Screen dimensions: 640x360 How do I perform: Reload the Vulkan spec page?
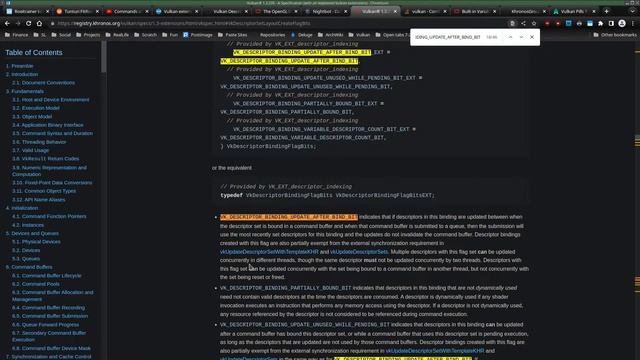29,24
